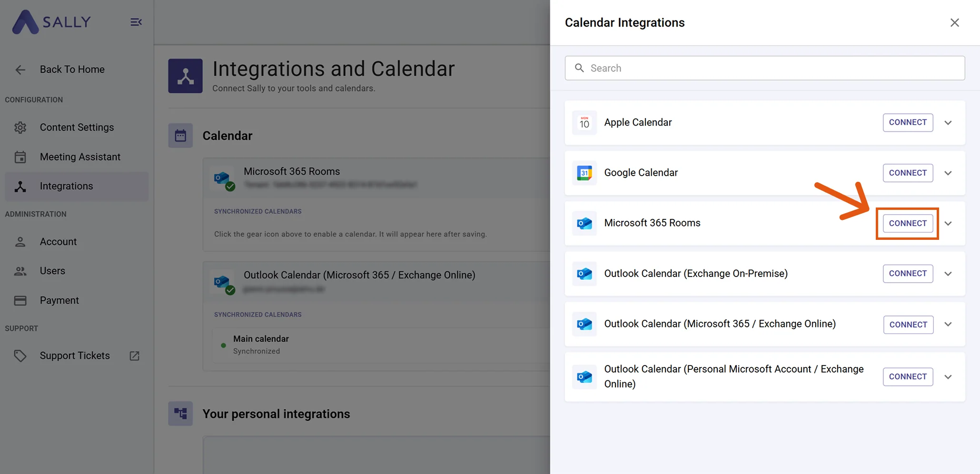Connect Apple Calendar
980x474 pixels.
(x=908, y=122)
